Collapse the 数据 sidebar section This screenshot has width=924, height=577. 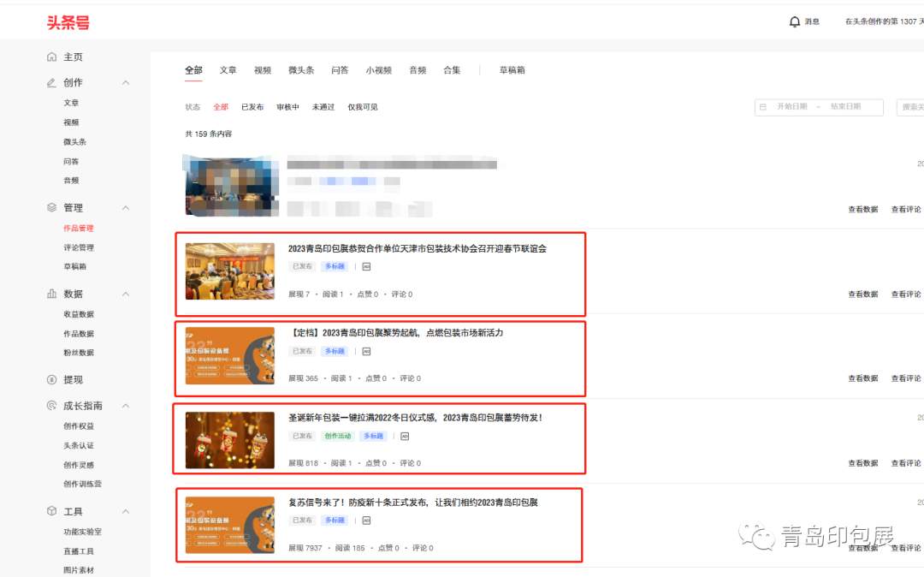(x=126, y=294)
